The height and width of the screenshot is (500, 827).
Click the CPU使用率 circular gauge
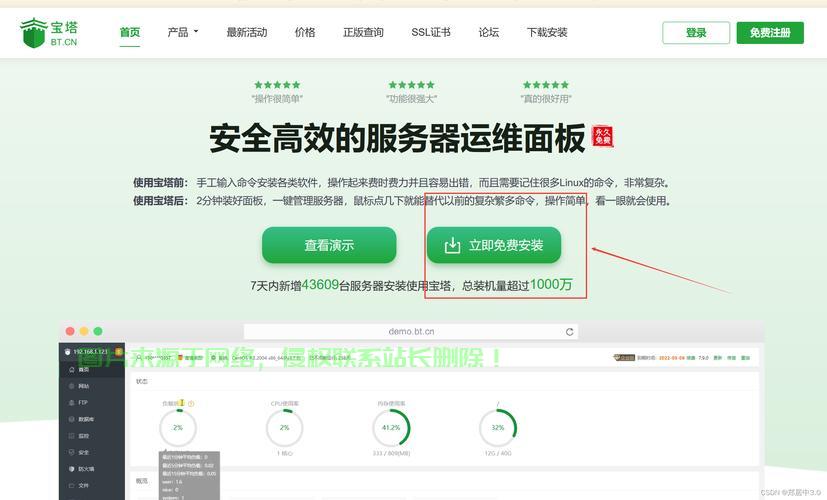coord(284,428)
